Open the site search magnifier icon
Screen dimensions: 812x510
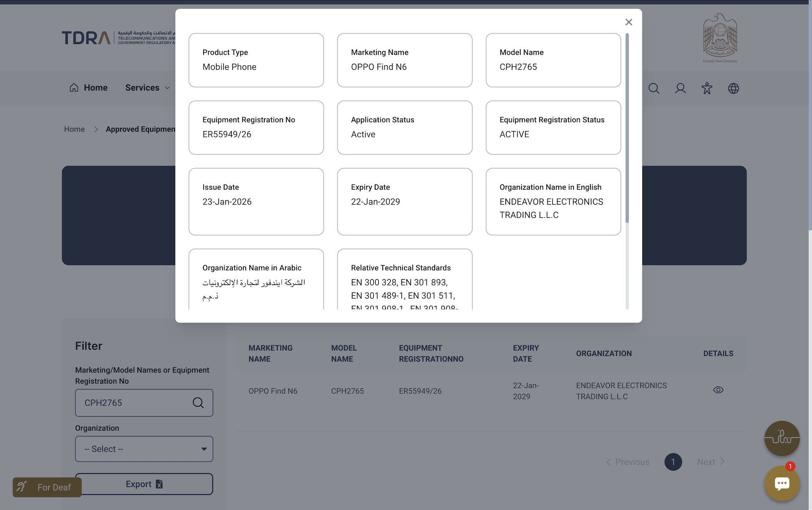pos(654,88)
